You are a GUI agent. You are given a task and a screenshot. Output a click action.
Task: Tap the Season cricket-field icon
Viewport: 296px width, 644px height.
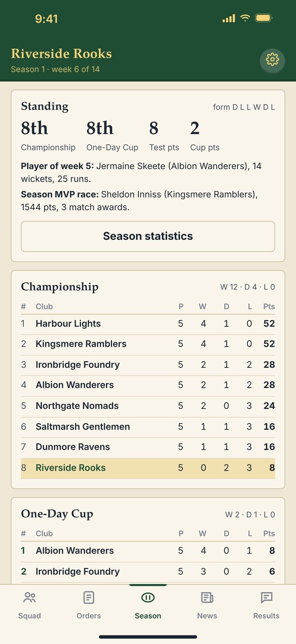coord(148,597)
